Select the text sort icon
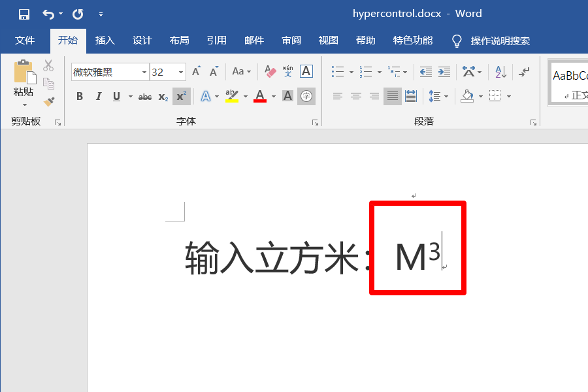Image resolution: width=588 pixels, height=392 pixels. click(499, 71)
